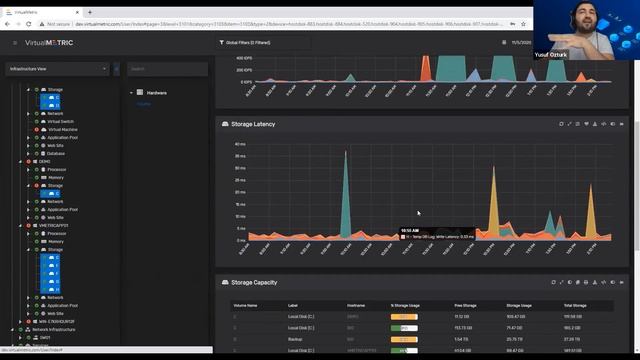The width and height of the screenshot is (640, 360).
Task: Refresh the Storage Capacity widget
Action: (x=553, y=282)
